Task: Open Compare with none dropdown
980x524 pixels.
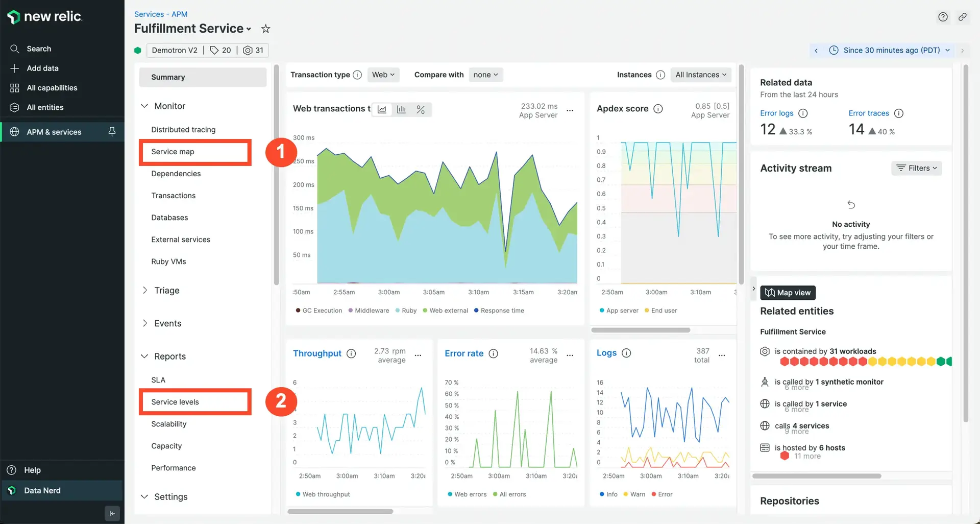Action: [485, 75]
